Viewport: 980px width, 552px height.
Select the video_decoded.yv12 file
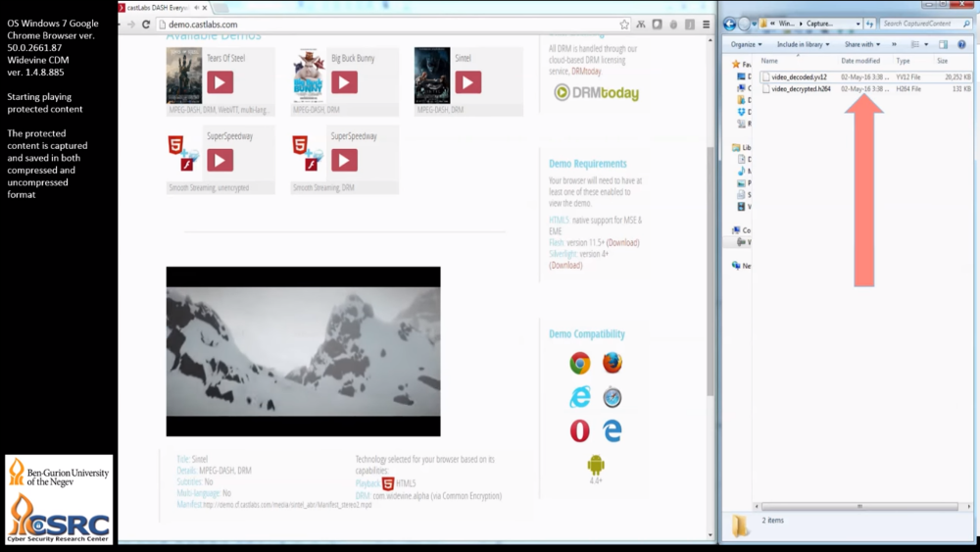(799, 76)
